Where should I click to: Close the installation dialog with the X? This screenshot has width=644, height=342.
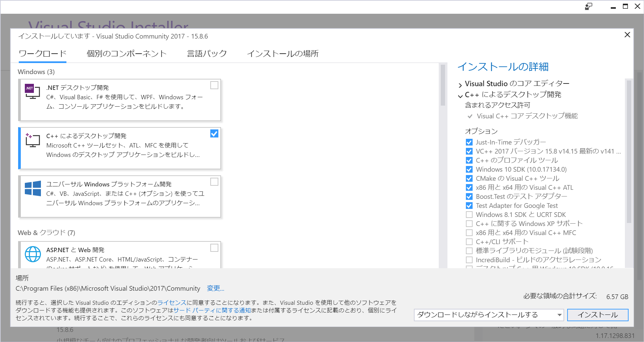tap(627, 35)
